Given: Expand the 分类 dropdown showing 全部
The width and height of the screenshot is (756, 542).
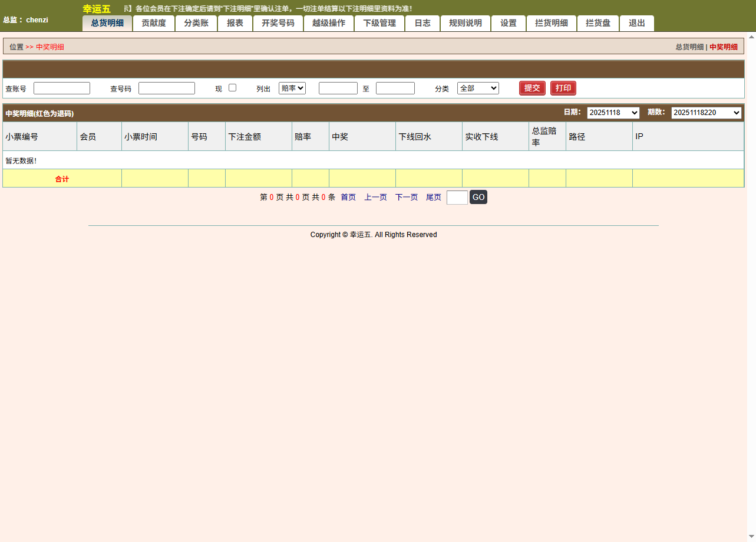Looking at the screenshot, I should pyautogui.click(x=478, y=88).
